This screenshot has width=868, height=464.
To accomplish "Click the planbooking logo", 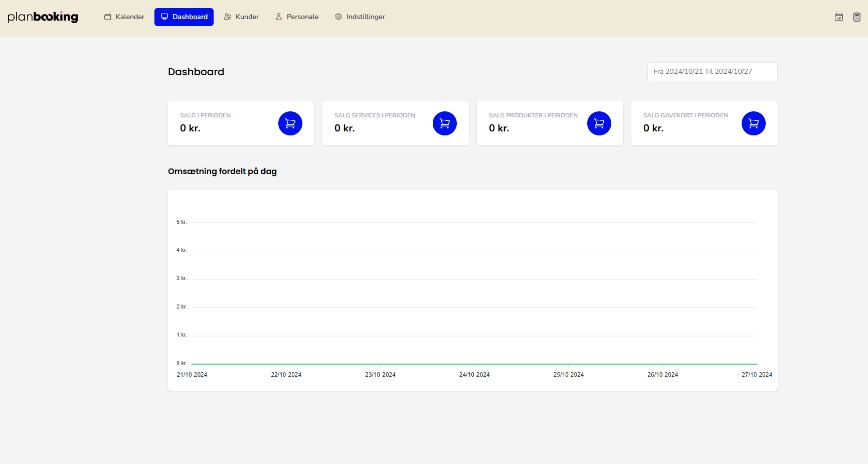I will pos(43,17).
